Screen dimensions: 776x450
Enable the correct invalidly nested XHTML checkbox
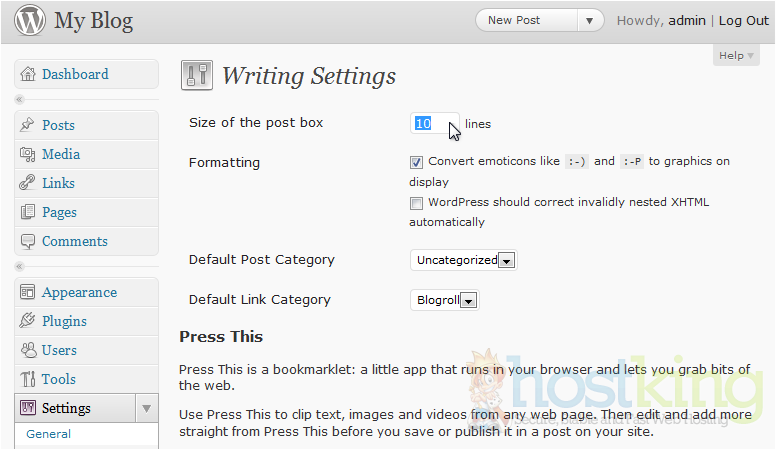pyautogui.click(x=416, y=202)
